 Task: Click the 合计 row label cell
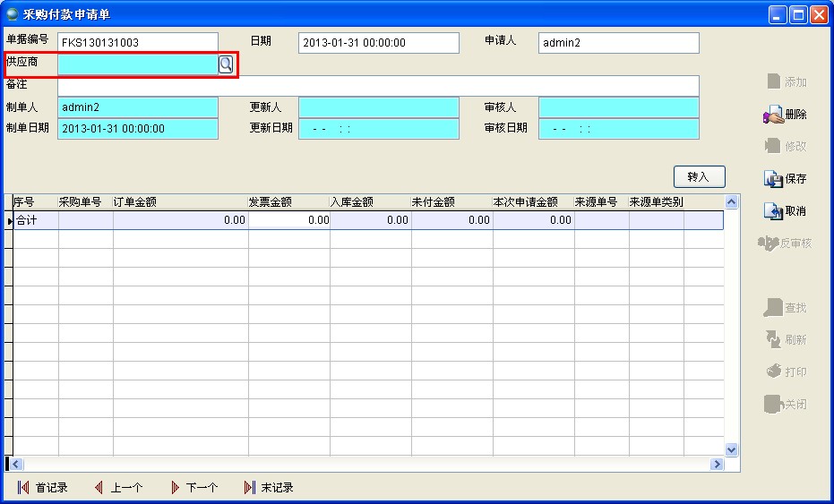(x=36, y=220)
